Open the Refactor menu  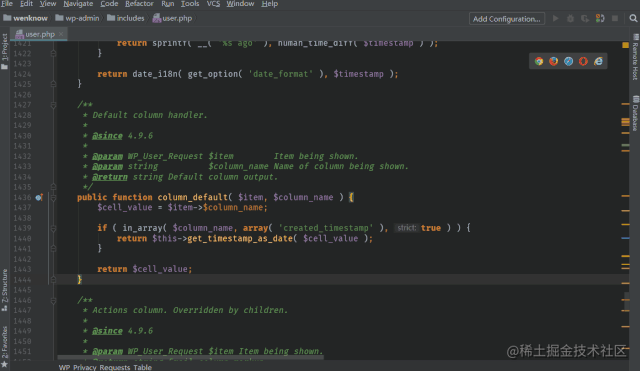click(x=139, y=4)
